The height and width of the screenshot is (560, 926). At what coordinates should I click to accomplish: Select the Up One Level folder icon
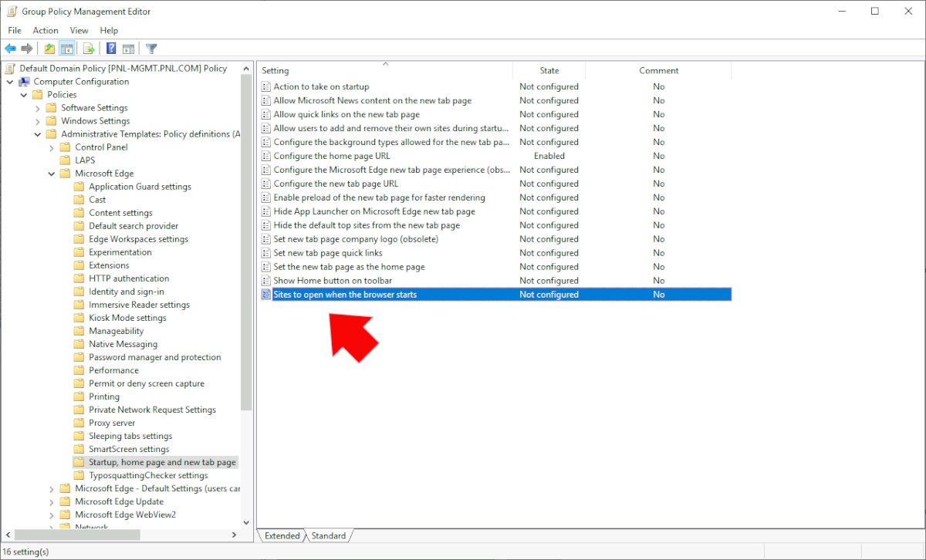click(49, 48)
